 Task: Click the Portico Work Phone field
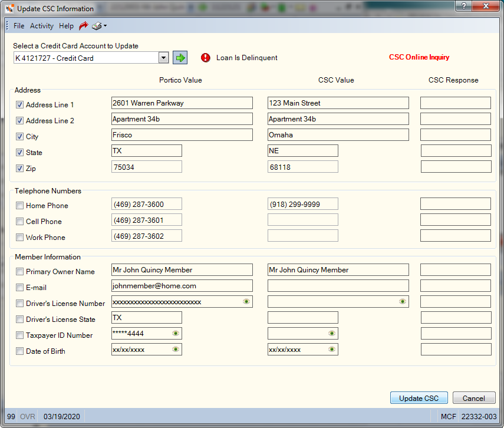pyautogui.click(x=147, y=236)
